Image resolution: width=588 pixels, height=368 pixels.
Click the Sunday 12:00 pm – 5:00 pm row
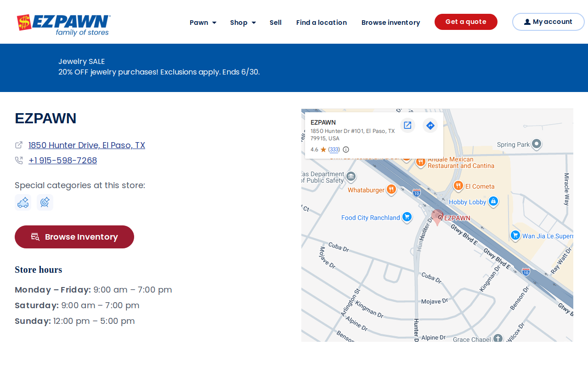(75, 321)
